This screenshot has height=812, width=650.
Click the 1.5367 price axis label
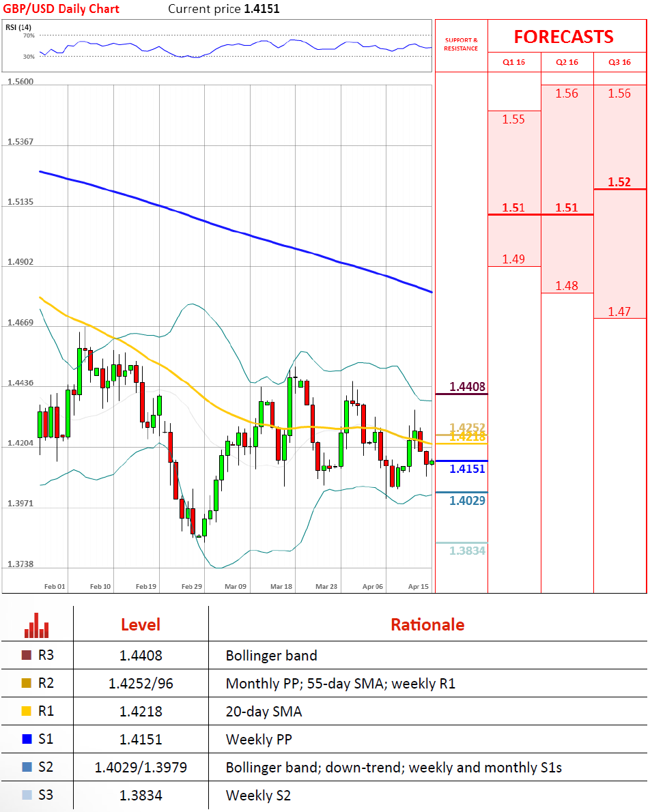[x=20, y=142]
